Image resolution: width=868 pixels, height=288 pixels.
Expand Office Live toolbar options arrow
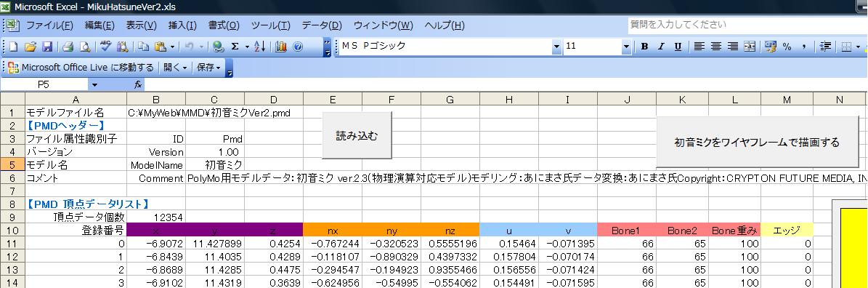coord(230,68)
